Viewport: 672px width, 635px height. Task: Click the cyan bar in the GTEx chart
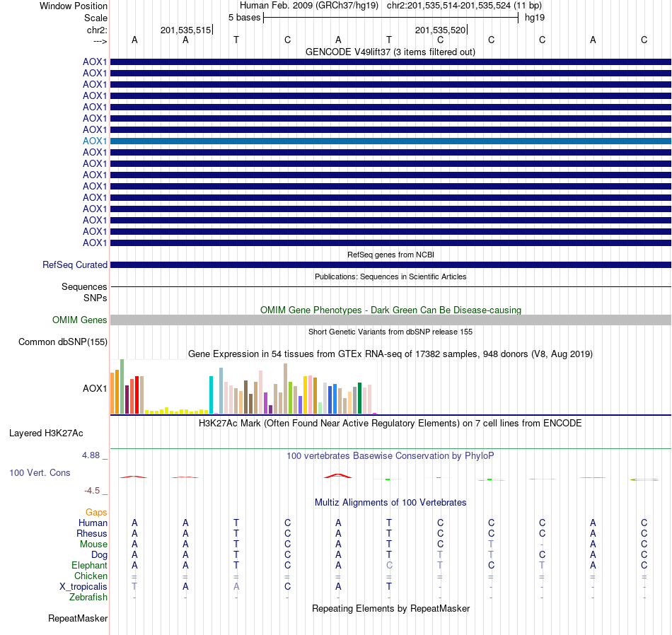pos(211,395)
